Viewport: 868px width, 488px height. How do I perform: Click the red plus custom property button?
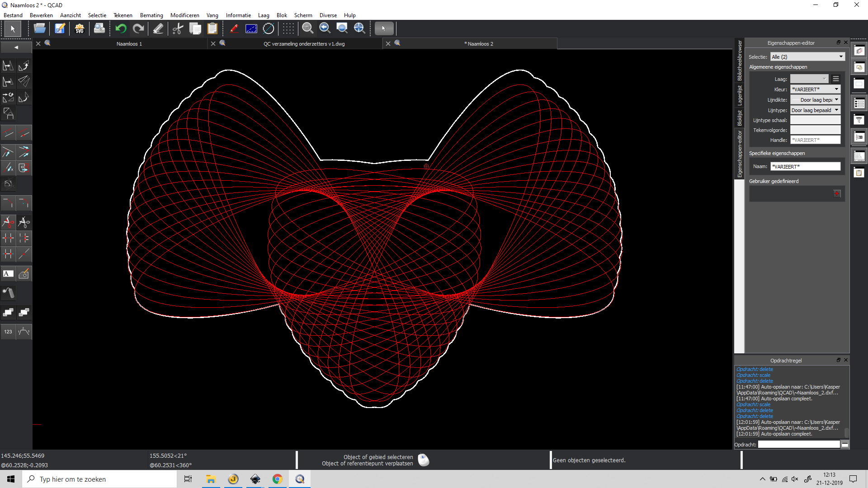tap(837, 194)
